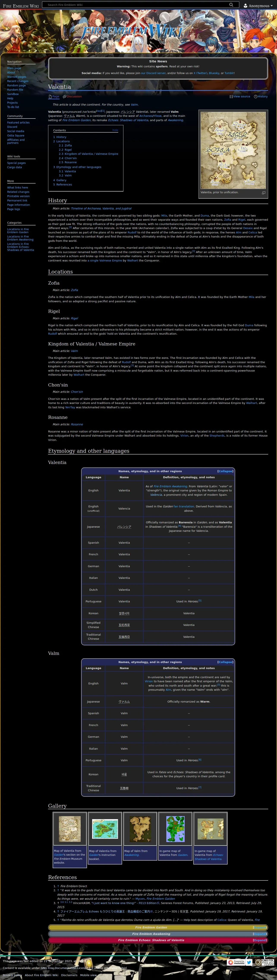277x980 pixels.
Task: Open the Walhart link in Chon'sin section
Action: coord(251,403)
